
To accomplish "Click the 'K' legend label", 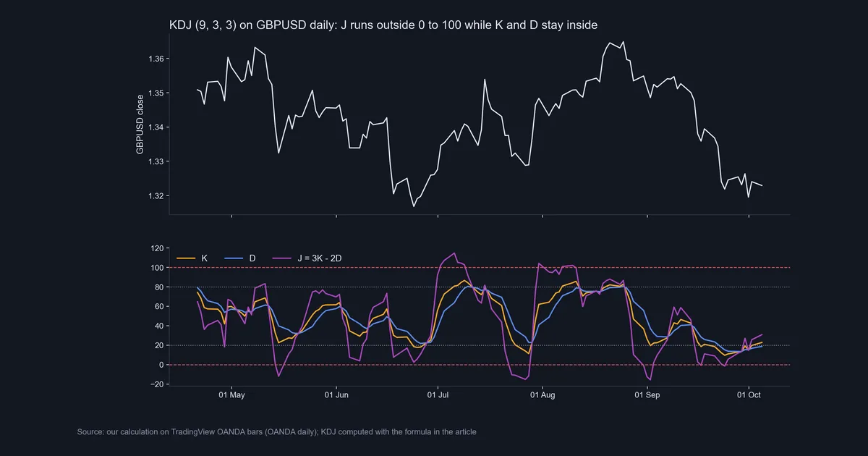I will 205,258.
